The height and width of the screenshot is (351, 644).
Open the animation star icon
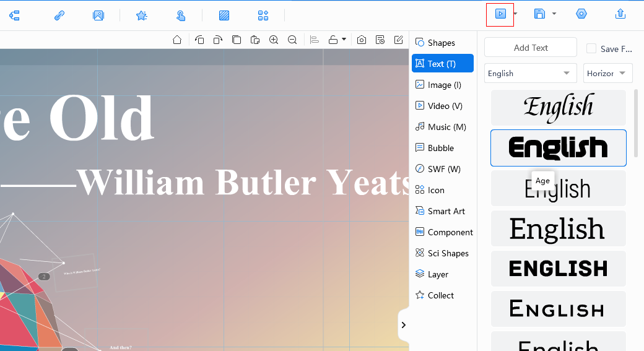[142, 15]
